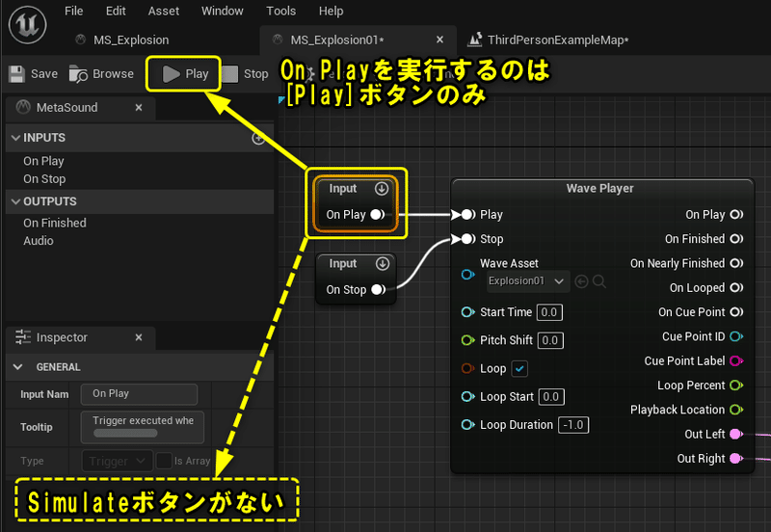Select On Play in INPUTS list
The height and width of the screenshot is (532, 771).
pos(43,161)
